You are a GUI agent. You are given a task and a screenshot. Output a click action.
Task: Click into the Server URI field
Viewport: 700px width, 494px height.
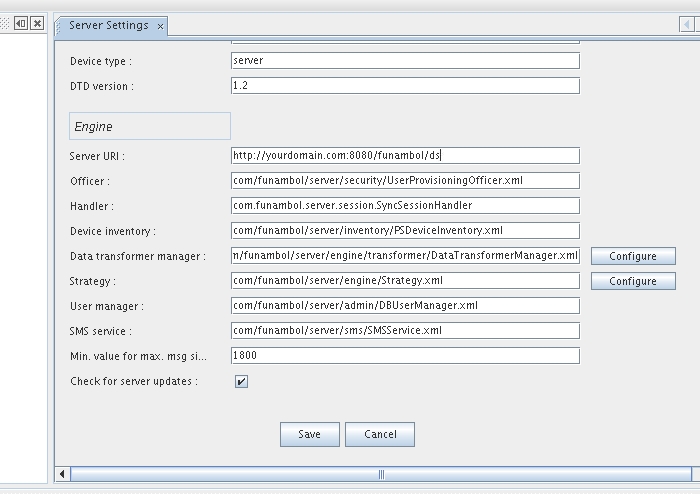(405, 156)
